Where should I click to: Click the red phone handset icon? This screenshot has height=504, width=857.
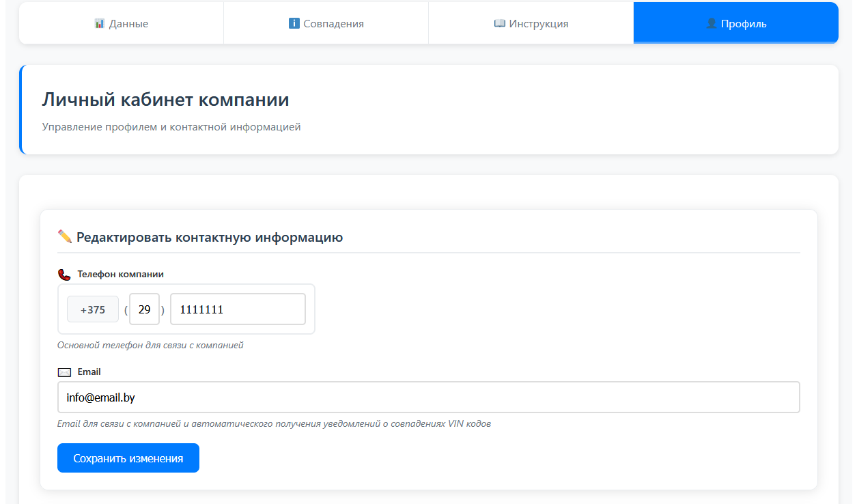pyautogui.click(x=64, y=275)
